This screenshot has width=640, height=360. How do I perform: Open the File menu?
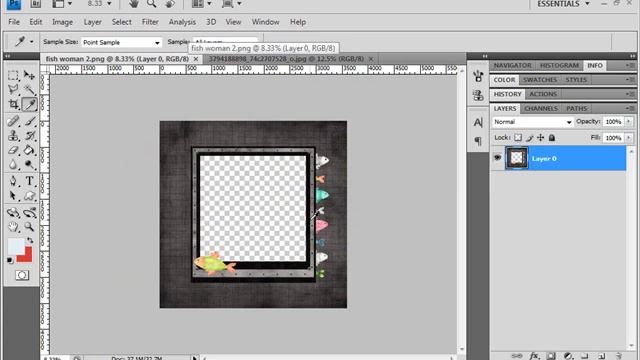tap(14, 22)
